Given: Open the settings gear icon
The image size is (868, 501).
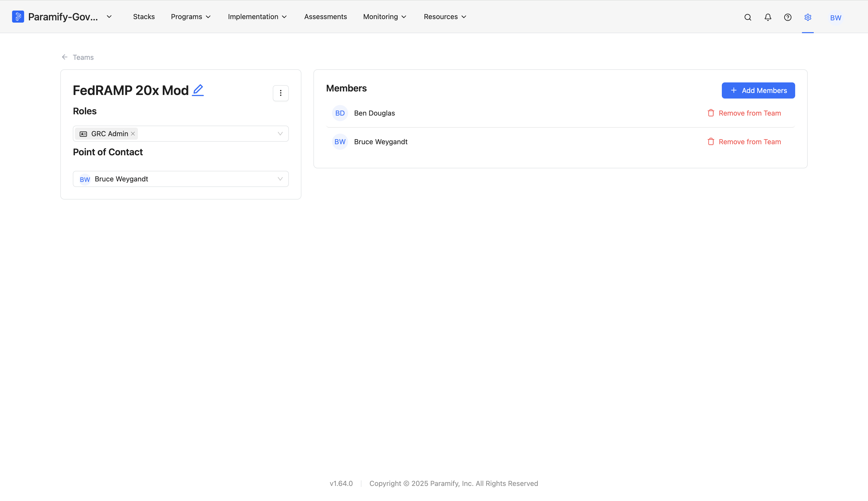Looking at the screenshot, I should (x=808, y=17).
